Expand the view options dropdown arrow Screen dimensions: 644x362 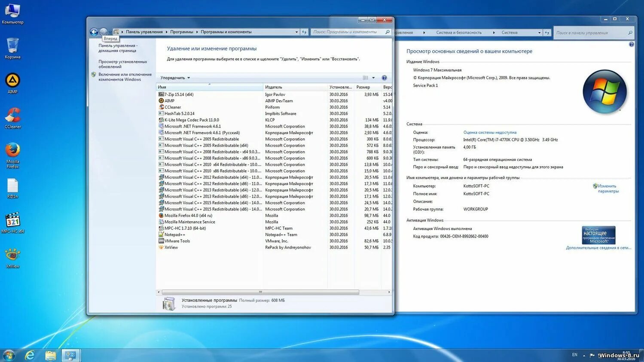(x=373, y=78)
